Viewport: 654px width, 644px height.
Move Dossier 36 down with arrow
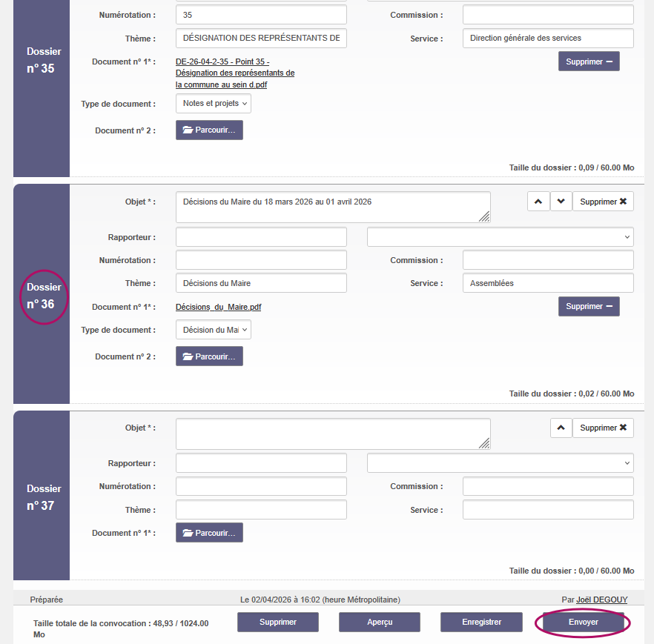point(561,202)
